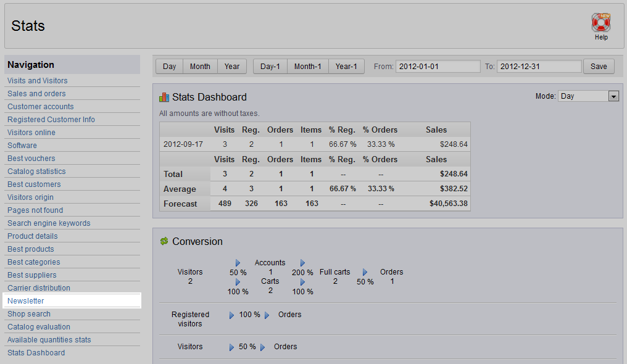Open Available quantities stats

49,340
